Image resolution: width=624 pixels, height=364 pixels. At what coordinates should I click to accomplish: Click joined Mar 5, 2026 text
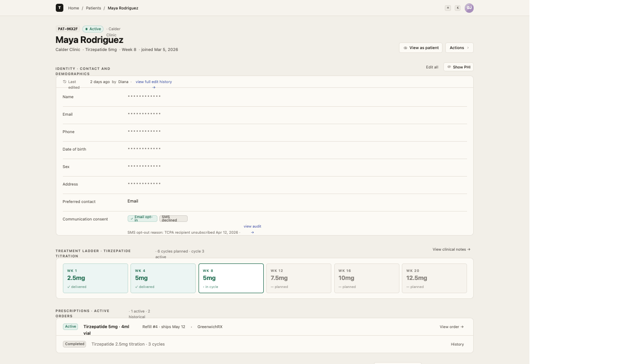[x=160, y=50]
